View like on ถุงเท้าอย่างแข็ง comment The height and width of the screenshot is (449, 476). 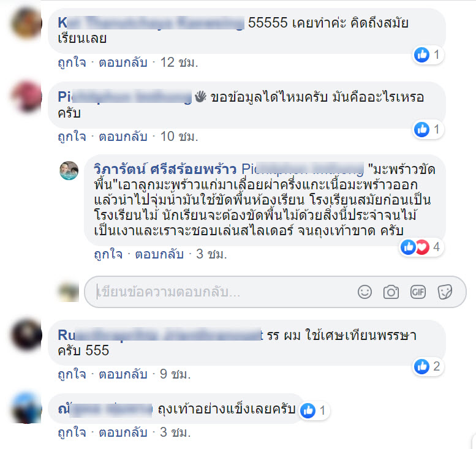(314, 410)
